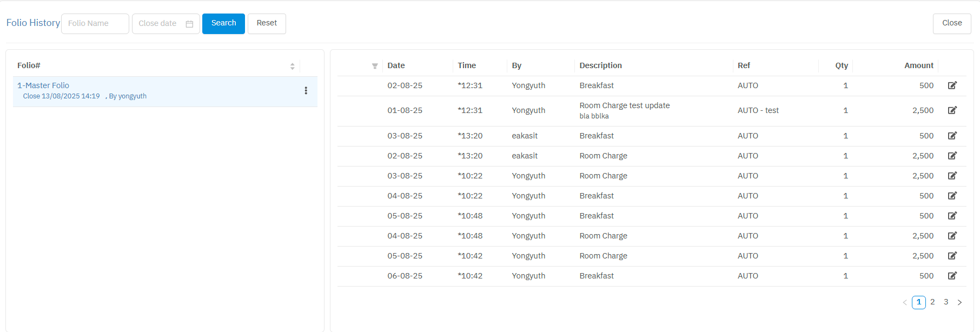
Task: Go to next page of results
Action: click(959, 302)
